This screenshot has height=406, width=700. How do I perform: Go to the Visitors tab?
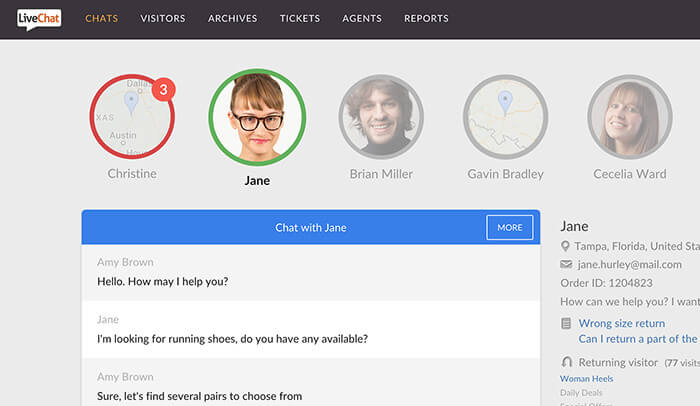point(162,18)
